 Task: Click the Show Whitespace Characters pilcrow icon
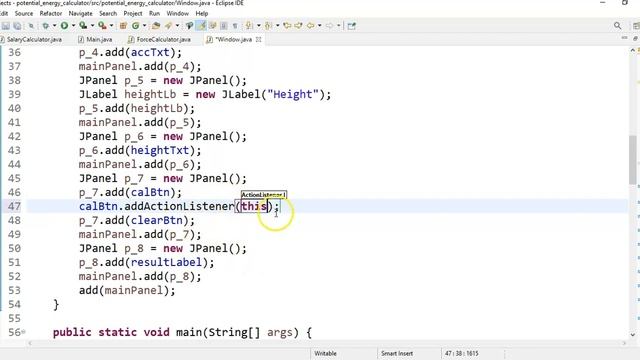click(235, 26)
